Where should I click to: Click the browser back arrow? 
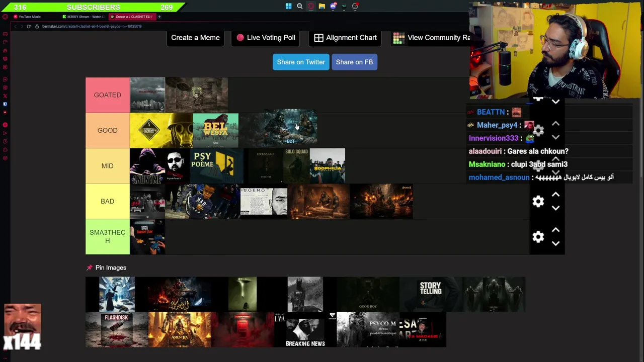pyautogui.click(x=15, y=26)
